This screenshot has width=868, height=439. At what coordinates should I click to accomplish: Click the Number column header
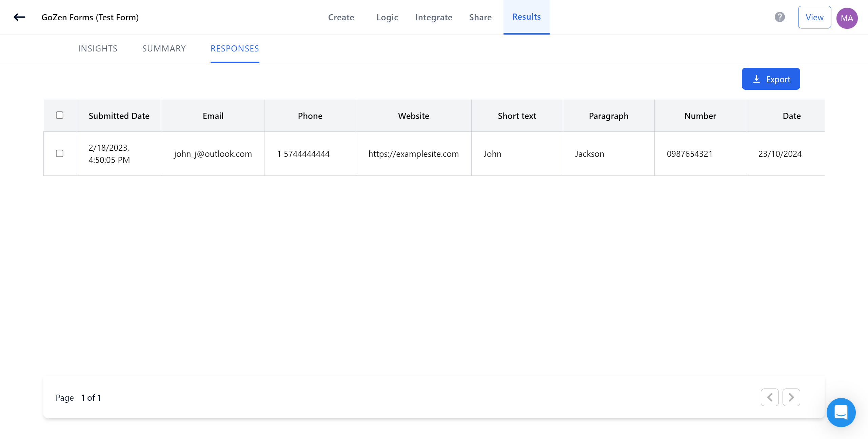coord(700,116)
